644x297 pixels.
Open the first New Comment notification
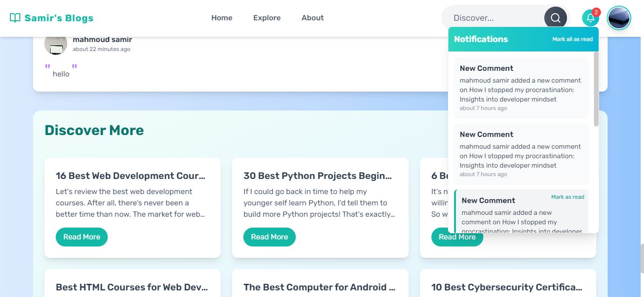(521, 88)
